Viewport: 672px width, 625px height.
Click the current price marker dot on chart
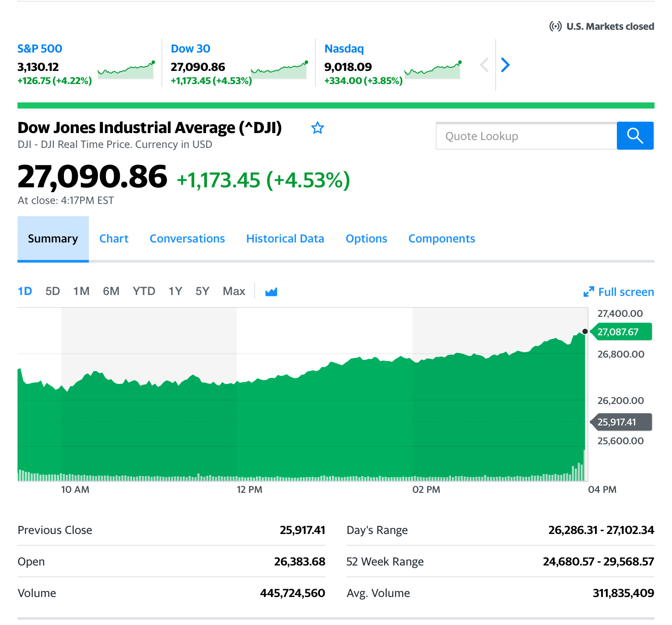point(585,331)
